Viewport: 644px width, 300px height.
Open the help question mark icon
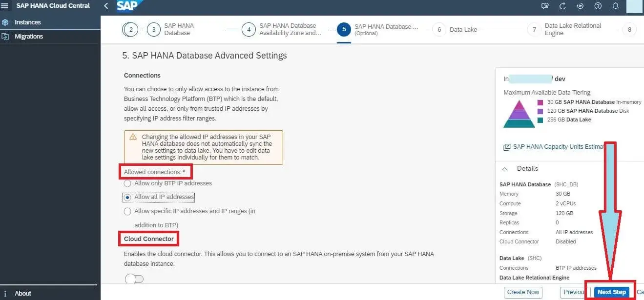[598, 6]
